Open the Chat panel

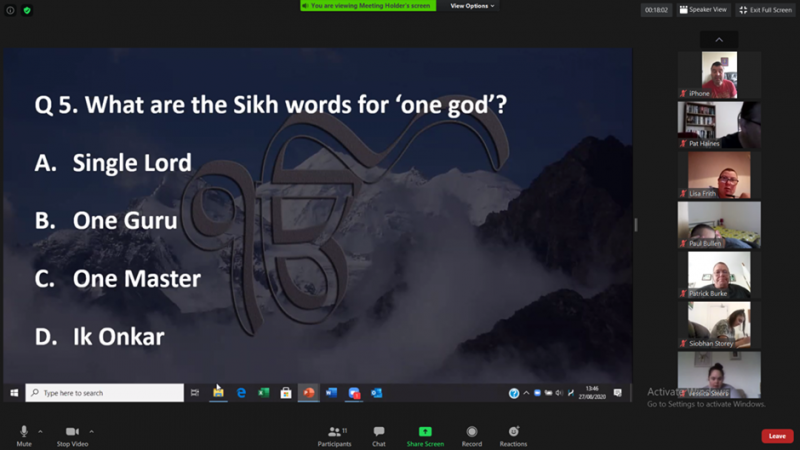tap(379, 435)
